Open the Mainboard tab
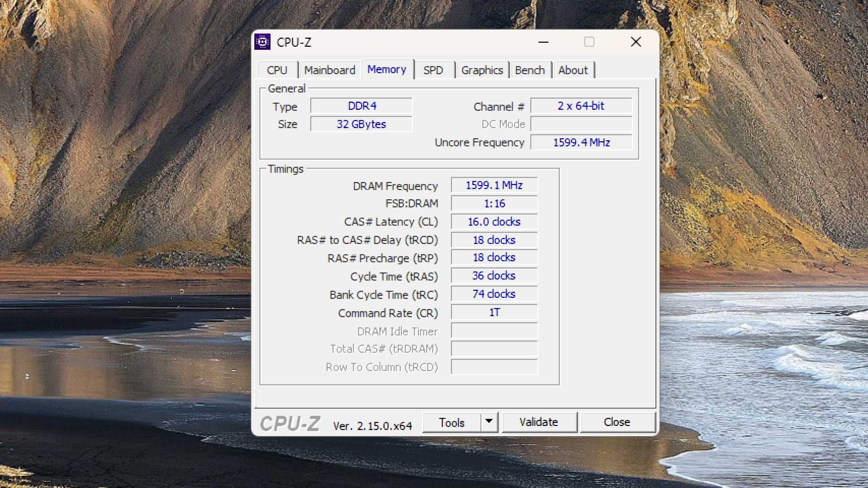Viewport: 868px width, 488px height. [330, 70]
